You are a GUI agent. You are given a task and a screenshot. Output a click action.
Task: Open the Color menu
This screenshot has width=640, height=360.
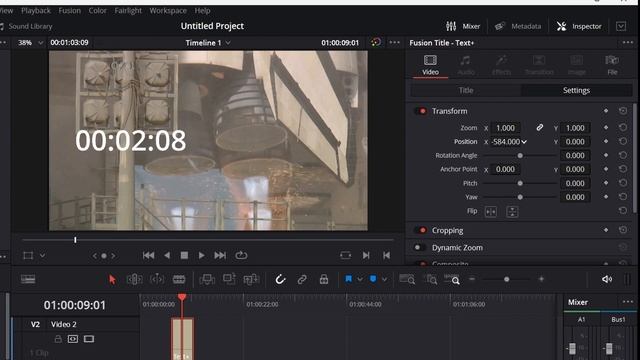(98, 11)
